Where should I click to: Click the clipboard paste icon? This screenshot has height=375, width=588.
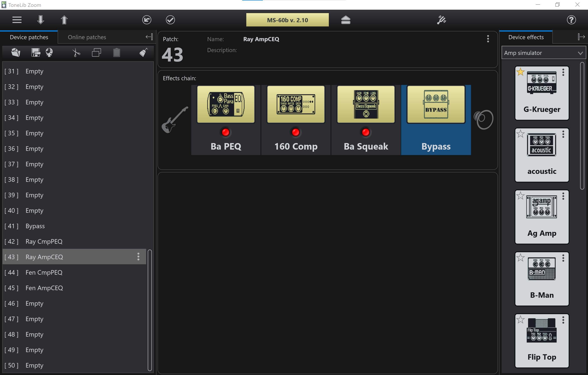click(117, 52)
